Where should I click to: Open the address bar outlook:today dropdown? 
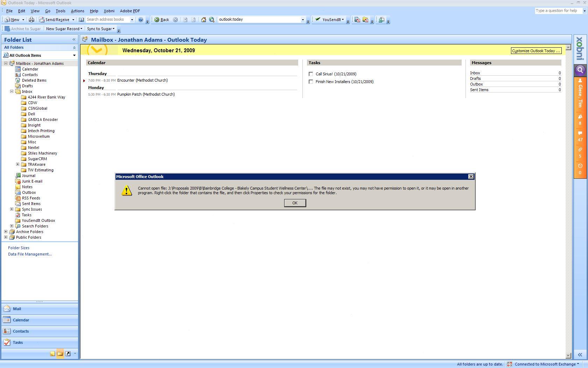tap(303, 20)
